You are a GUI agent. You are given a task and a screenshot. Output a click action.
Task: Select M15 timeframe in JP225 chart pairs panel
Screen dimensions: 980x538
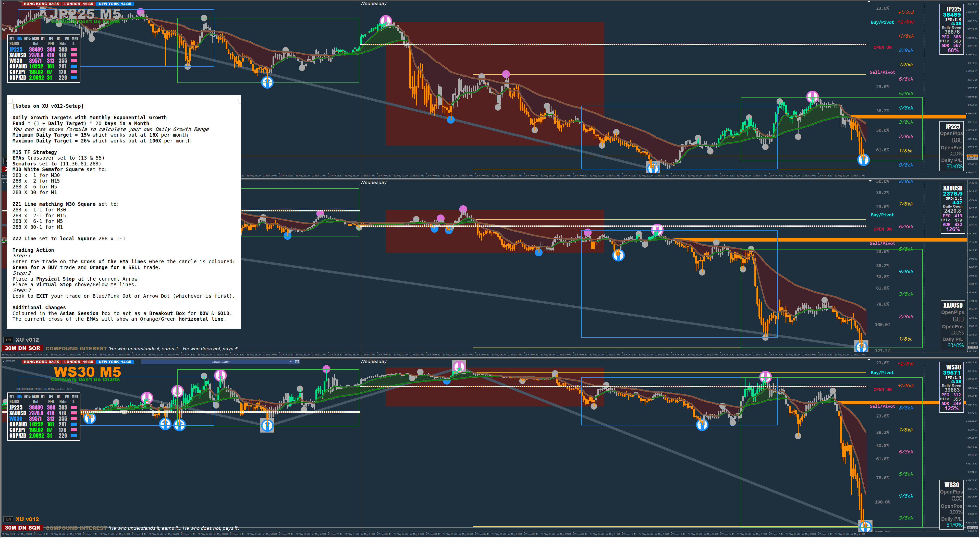[27, 38]
